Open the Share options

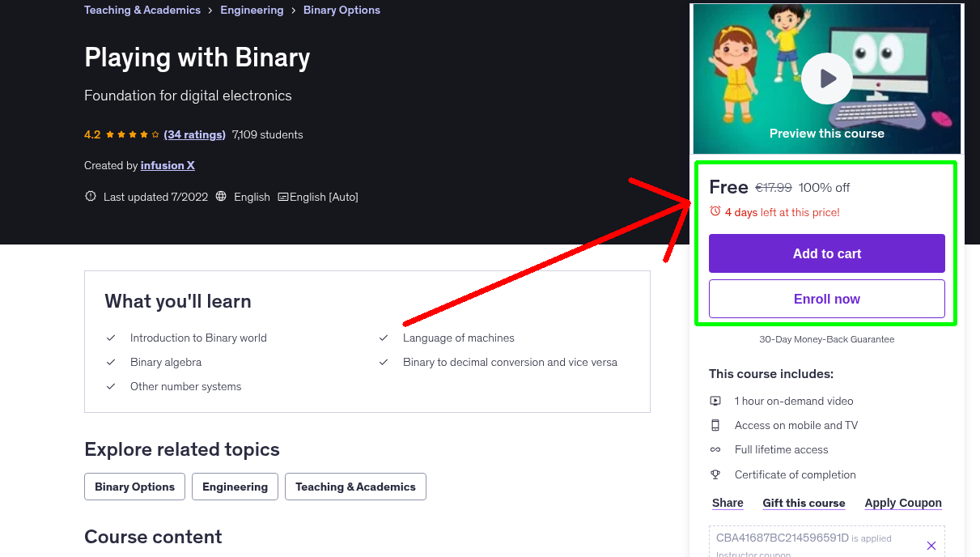(x=727, y=502)
